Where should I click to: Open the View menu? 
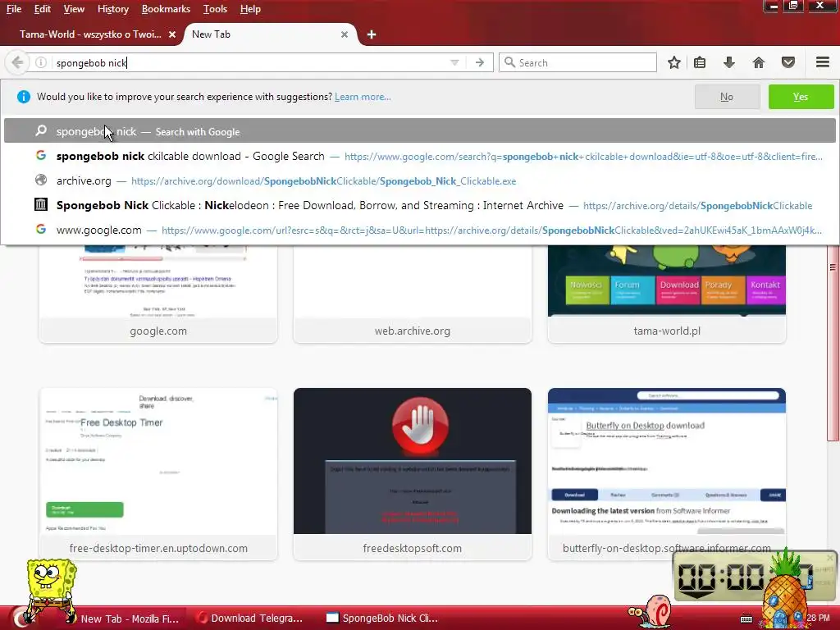74,9
